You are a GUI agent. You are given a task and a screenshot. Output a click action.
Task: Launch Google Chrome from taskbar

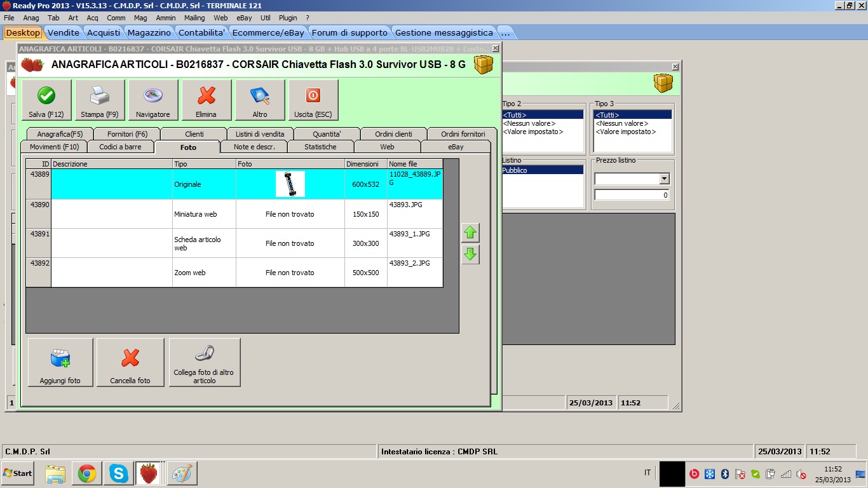coord(87,473)
